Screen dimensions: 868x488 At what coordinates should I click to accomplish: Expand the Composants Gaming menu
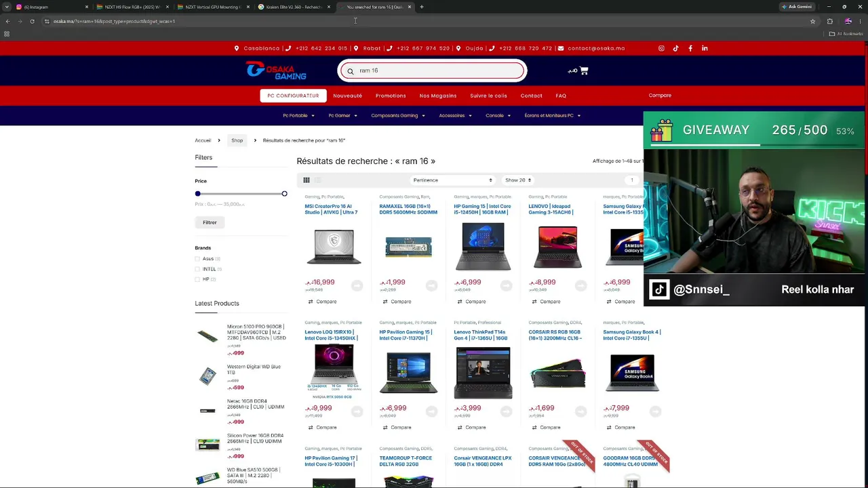(398, 115)
